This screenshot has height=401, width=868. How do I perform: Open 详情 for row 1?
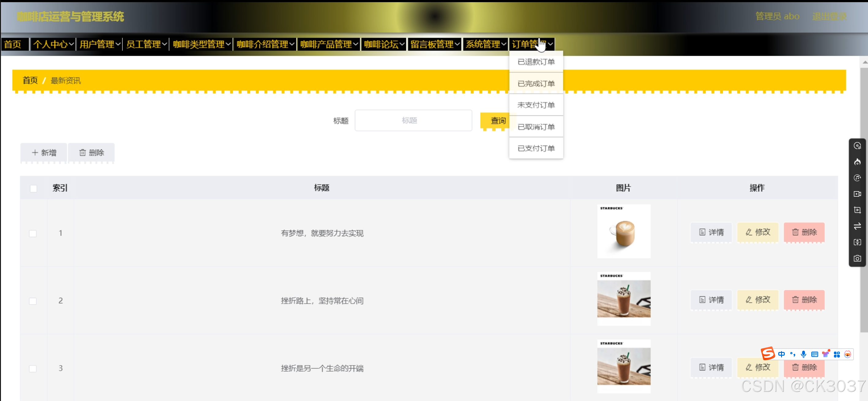(711, 232)
